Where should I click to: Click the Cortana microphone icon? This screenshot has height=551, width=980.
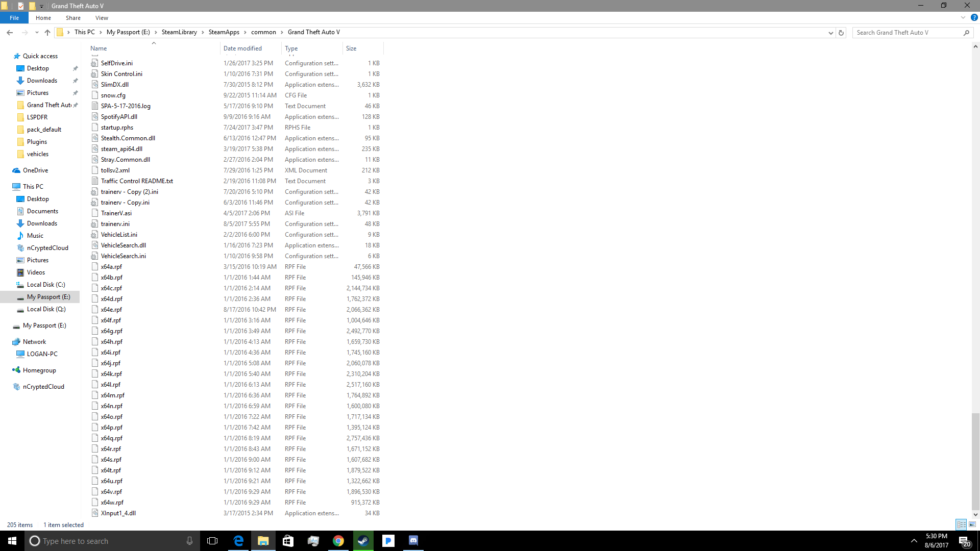189,541
